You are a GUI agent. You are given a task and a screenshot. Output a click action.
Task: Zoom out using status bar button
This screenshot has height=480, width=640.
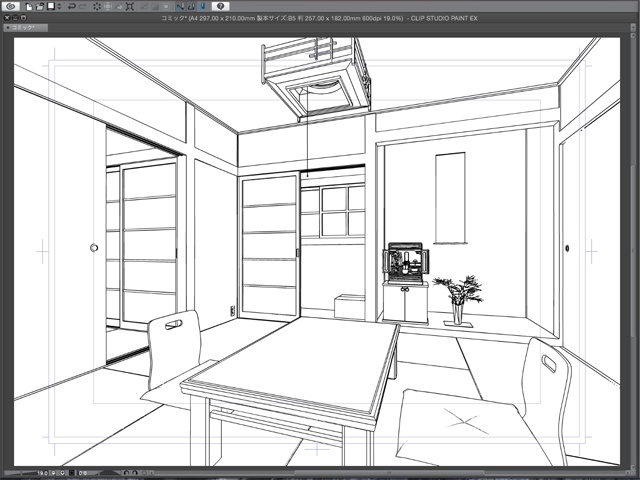click(53, 473)
